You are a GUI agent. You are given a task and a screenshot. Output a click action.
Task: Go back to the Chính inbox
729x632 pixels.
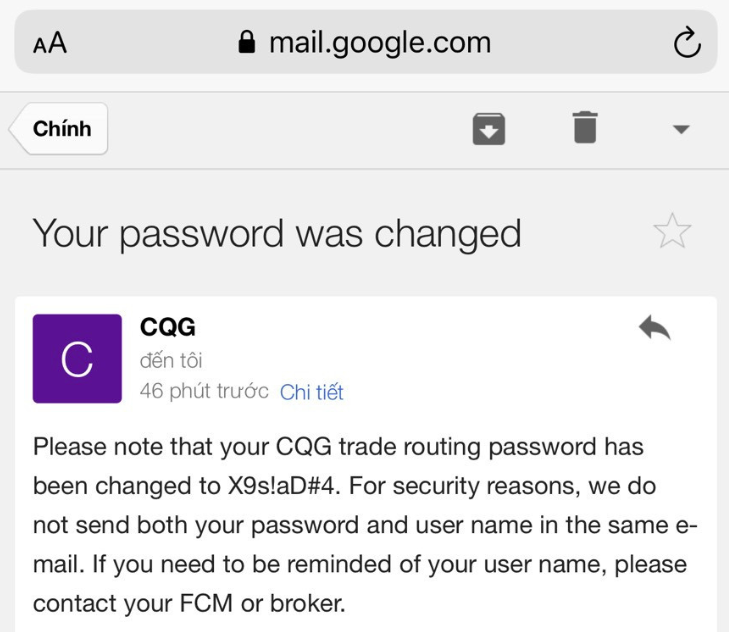[x=60, y=129]
